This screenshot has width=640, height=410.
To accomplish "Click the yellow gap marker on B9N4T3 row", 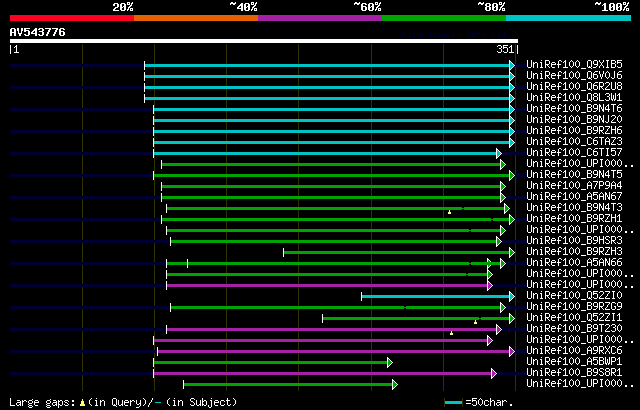I will (x=449, y=212).
